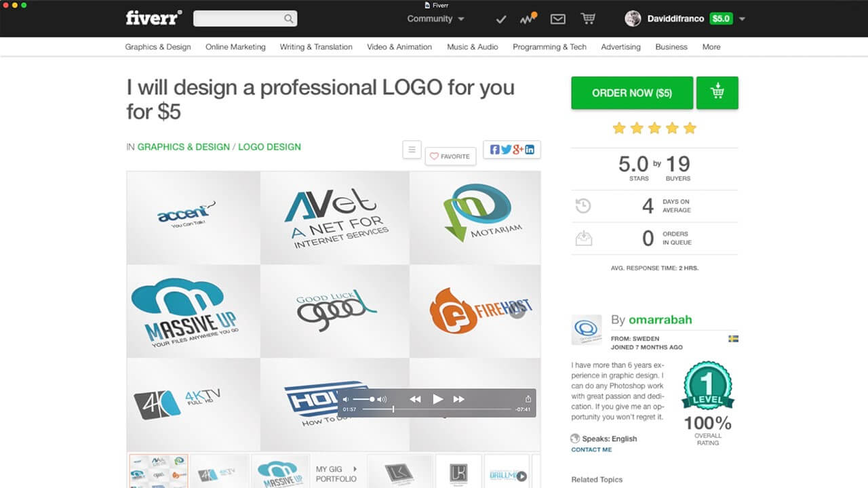Click the share icon in video player

point(528,399)
